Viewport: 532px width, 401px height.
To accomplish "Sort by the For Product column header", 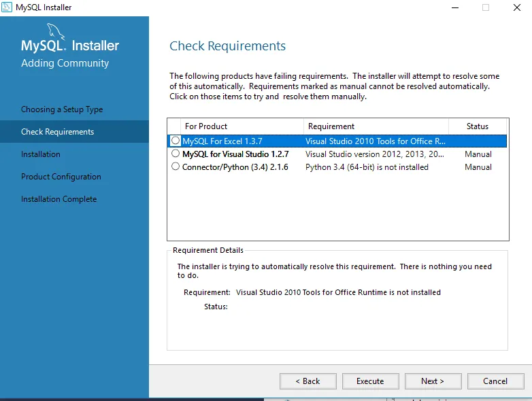I will pos(206,126).
